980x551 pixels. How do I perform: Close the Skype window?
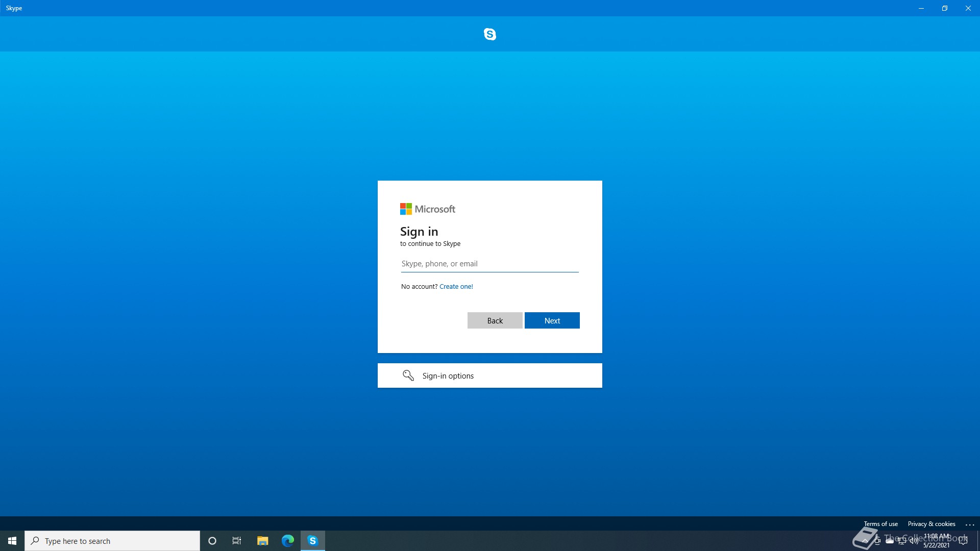[968, 8]
